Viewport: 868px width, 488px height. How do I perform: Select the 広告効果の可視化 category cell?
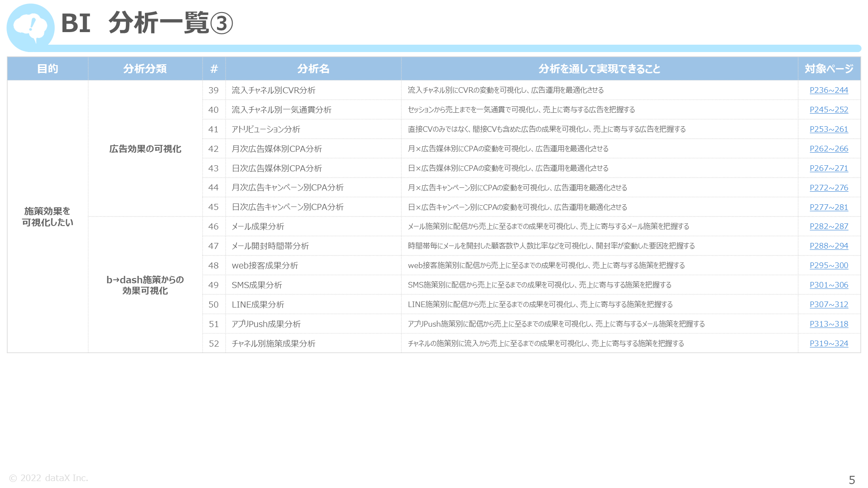145,149
